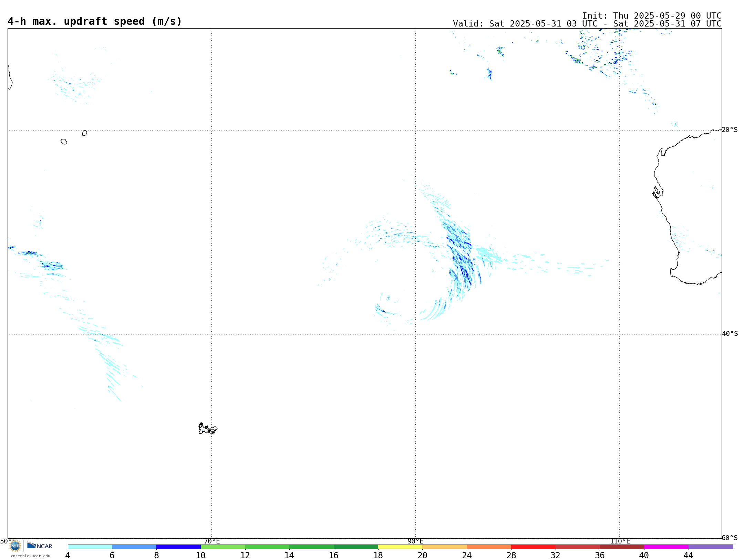Click the colorbar tick label 4
The width and height of the screenshot is (744, 560).
coord(68,555)
